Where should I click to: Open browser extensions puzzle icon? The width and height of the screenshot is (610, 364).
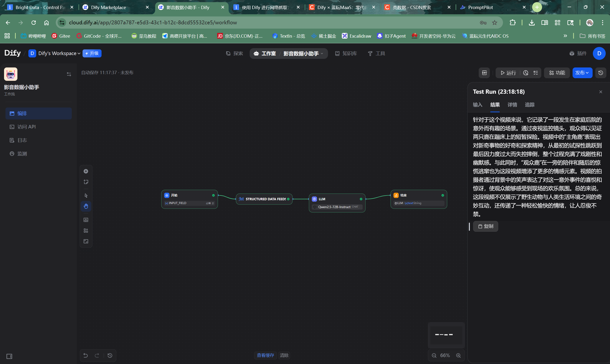pos(513,23)
